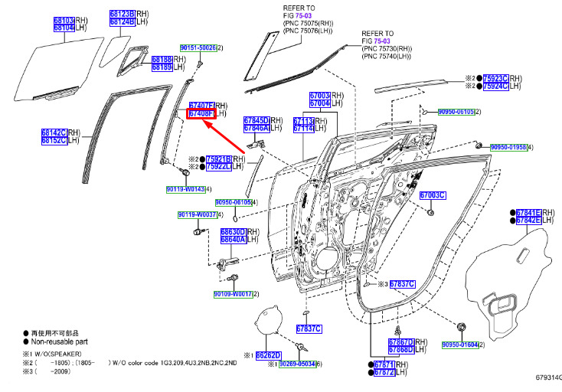Image resolution: width=562 pixels, height=392 pixels.
Task: Click part code 68630D (RH)
Action: point(234,232)
